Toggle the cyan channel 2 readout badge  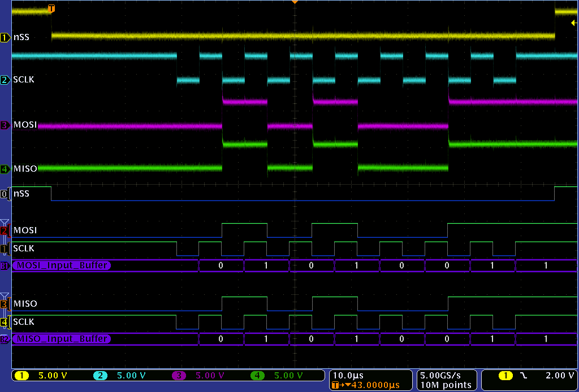point(101,376)
